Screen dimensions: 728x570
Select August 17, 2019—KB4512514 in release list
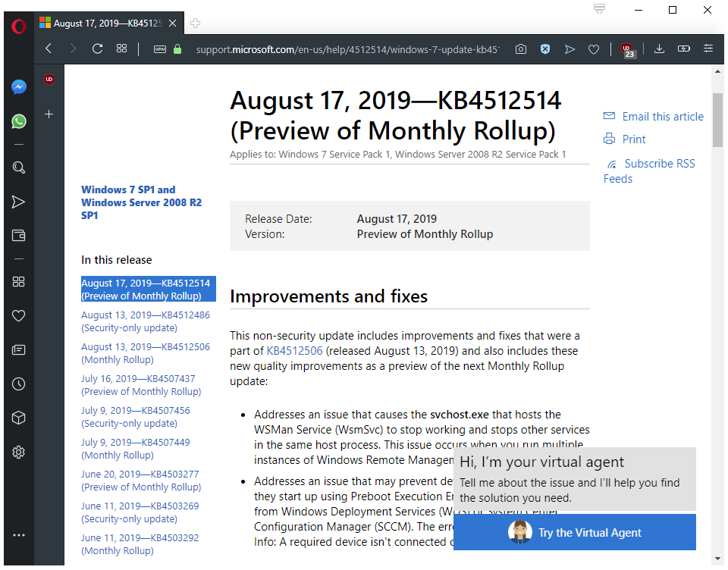coord(148,290)
